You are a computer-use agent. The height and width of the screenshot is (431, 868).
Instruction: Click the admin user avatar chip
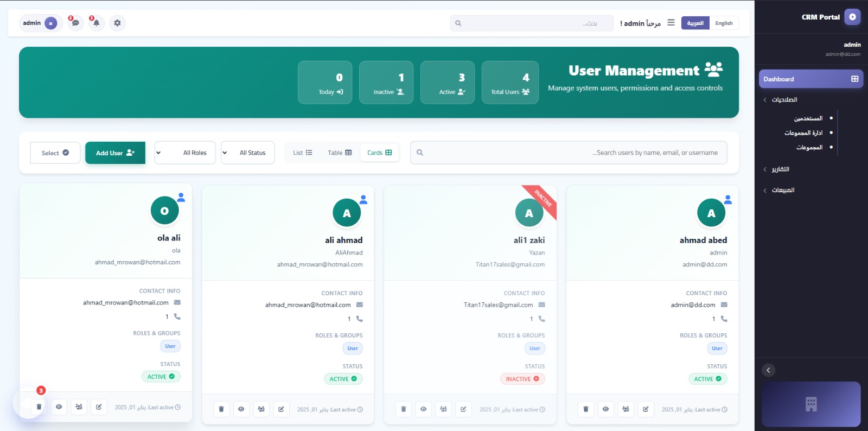40,23
